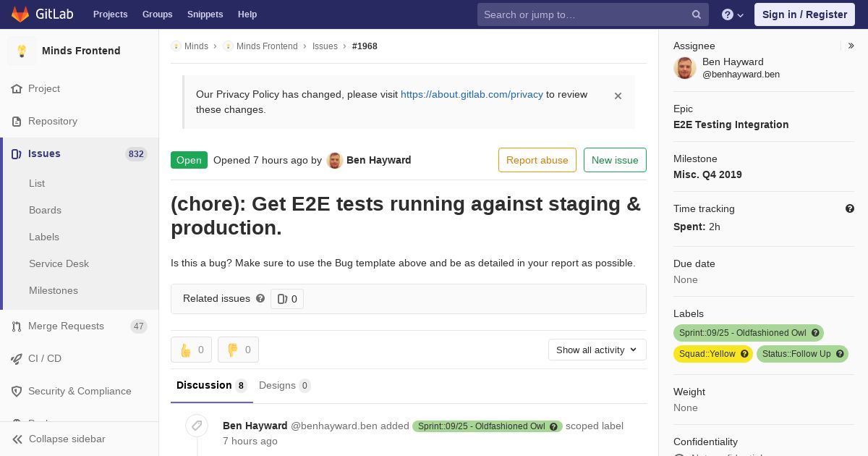Click the Merge Requests count badge 47
The image size is (868, 456).
[x=139, y=326]
